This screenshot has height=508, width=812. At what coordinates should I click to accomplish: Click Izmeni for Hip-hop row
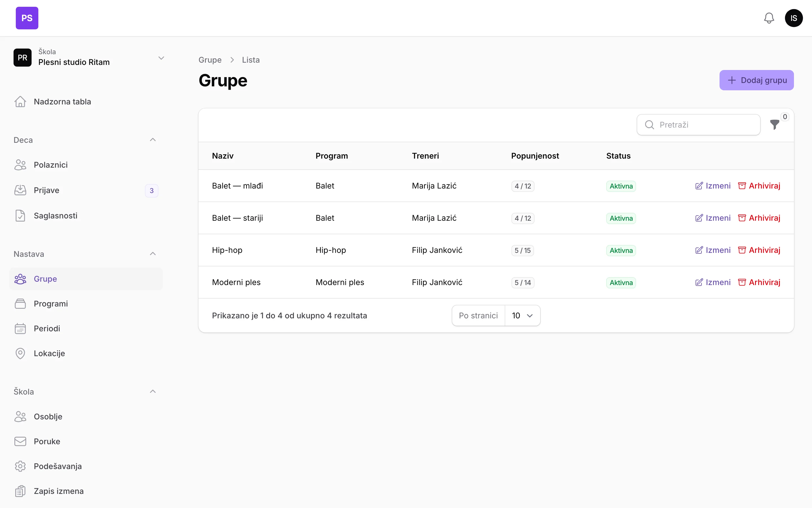[x=713, y=250]
